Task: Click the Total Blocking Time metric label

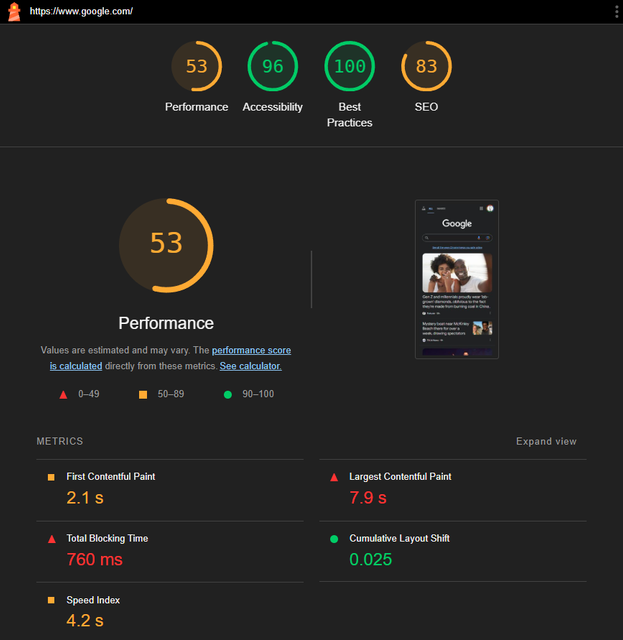Action: [x=107, y=538]
